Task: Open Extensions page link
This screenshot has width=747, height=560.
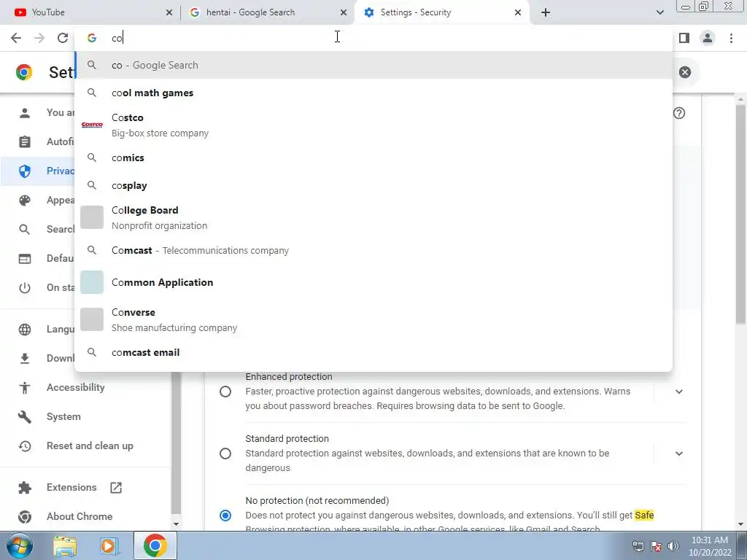Action: pos(71,487)
